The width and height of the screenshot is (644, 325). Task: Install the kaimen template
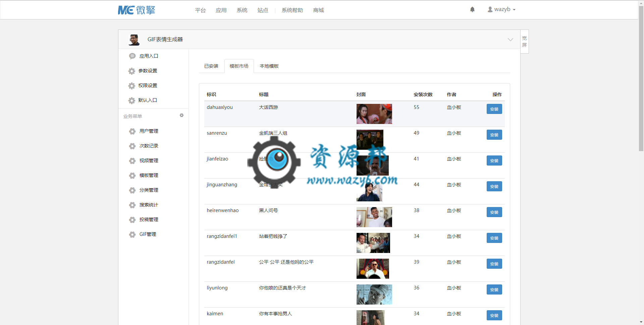click(x=494, y=315)
